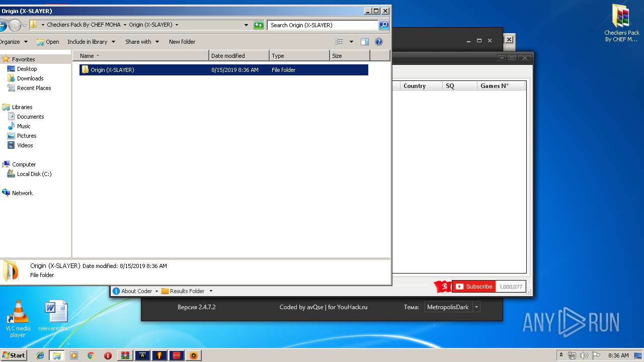The height and width of the screenshot is (362, 644).
Task: Switch to WinRAR taskbar item
Action: pyautogui.click(x=125, y=355)
